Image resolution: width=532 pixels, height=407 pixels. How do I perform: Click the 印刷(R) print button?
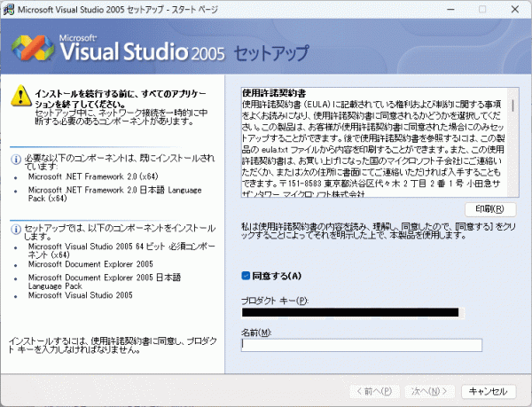(x=490, y=209)
